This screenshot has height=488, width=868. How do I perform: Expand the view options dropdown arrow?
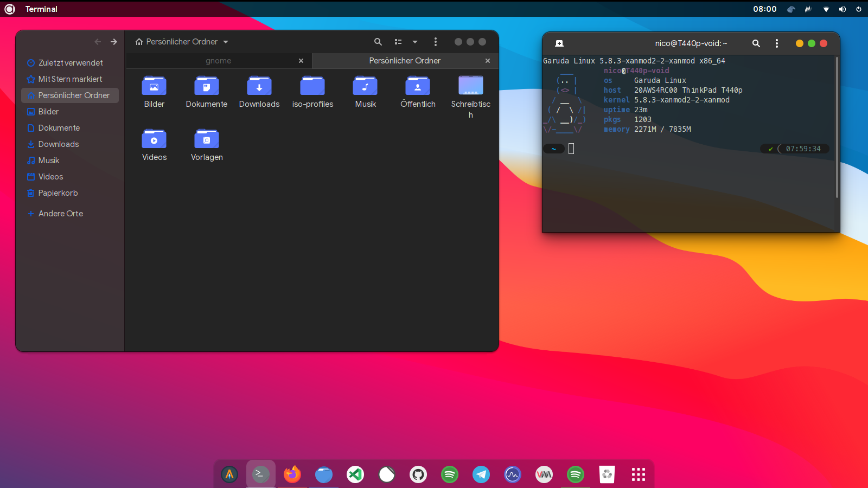pos(415,42)
